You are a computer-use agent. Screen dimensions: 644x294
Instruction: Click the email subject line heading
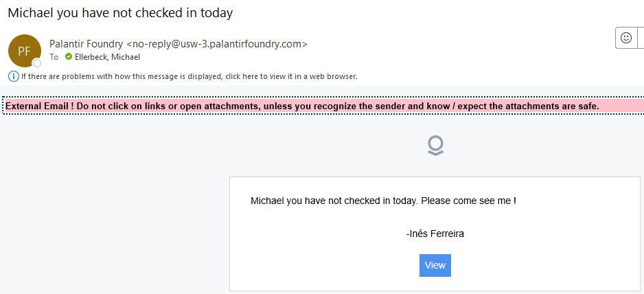tap(120, 13)
